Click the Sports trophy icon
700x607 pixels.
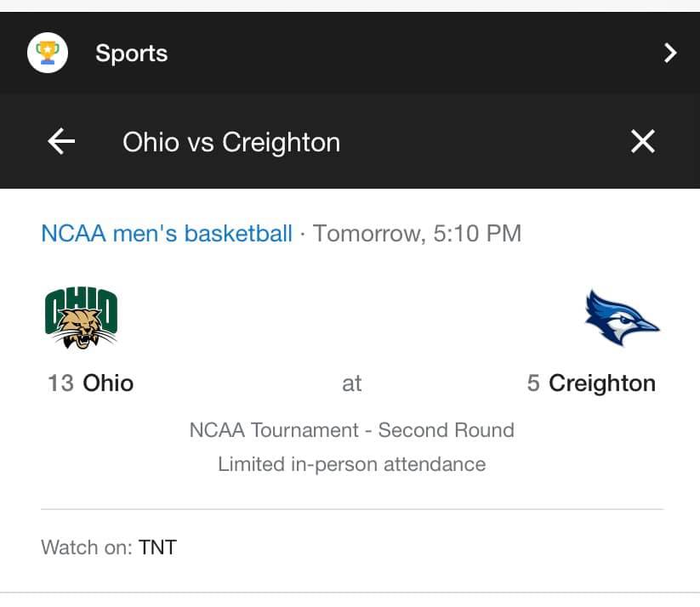point(48,53)
